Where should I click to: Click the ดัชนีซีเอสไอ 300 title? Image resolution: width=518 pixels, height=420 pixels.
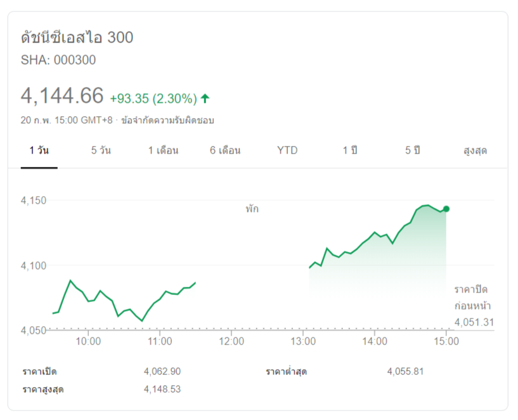pos(77,37)
